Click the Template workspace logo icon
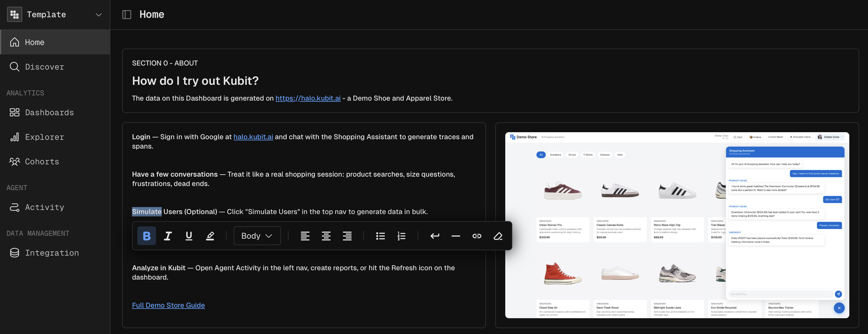This screenshot has width=868, height=334. (x=15, y=15)
